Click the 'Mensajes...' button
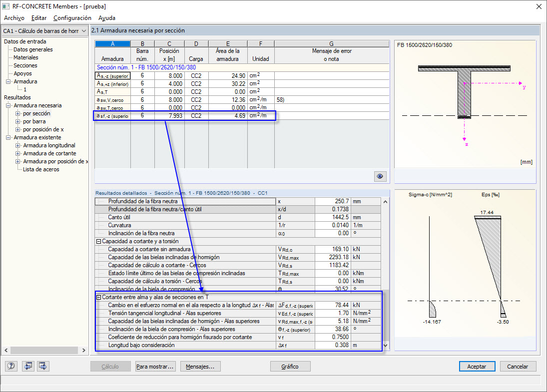Image resolution: width=547 pixels, height=392 pixels. [x=200, y=367]
